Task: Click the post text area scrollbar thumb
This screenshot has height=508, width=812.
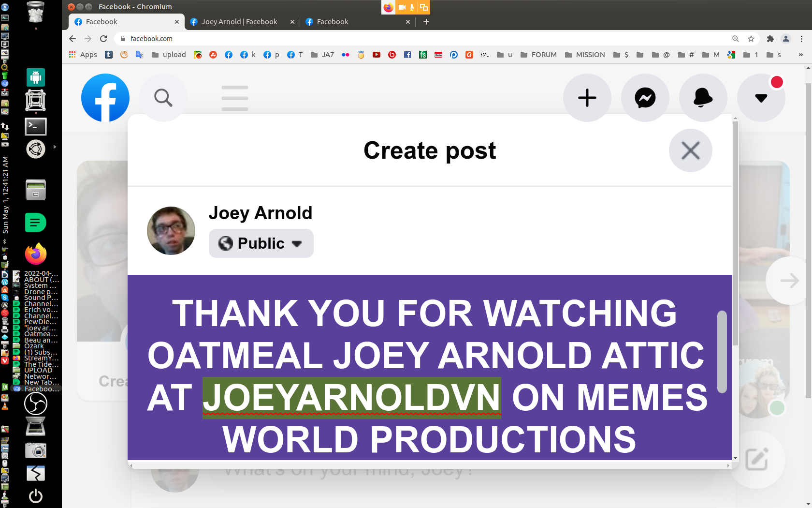Action: pyautogui.click(x=722, y=352)
